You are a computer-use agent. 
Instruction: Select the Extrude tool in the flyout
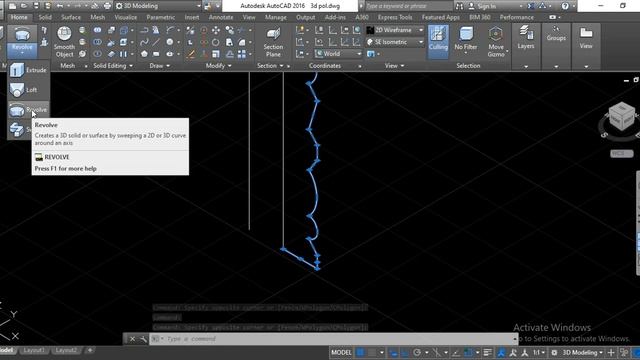coord(28,70)
